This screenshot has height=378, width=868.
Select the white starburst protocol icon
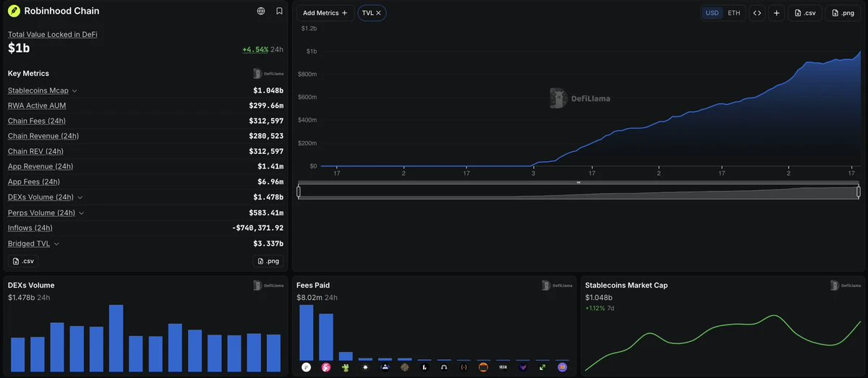tap(365, 367)
